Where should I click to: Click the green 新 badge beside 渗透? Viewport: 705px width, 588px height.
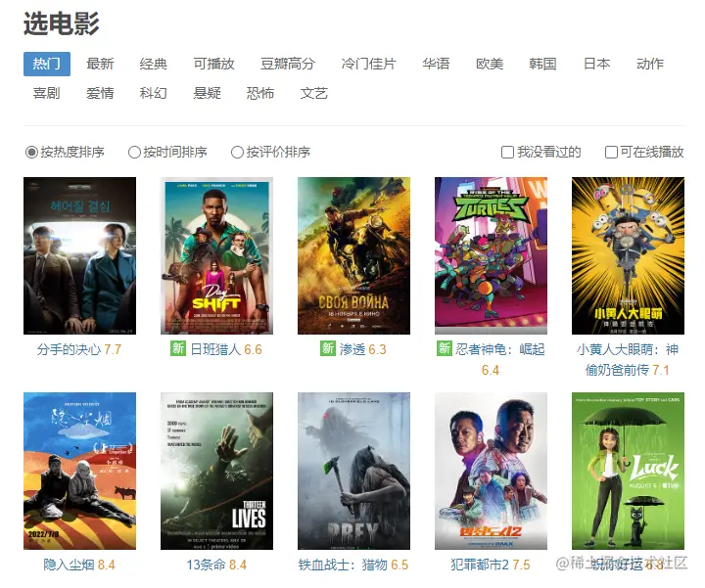pos(328,348)
